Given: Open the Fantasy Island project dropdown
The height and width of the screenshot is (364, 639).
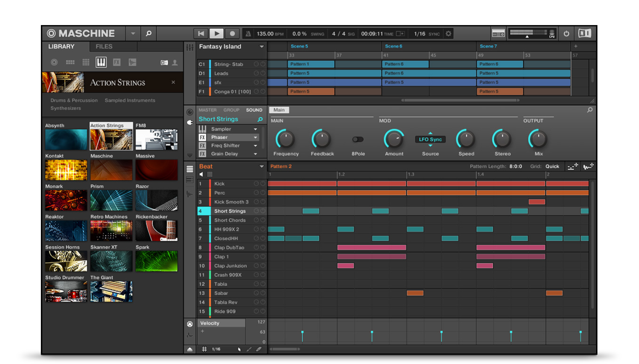Looking at the screenshot, I should 262,47.
